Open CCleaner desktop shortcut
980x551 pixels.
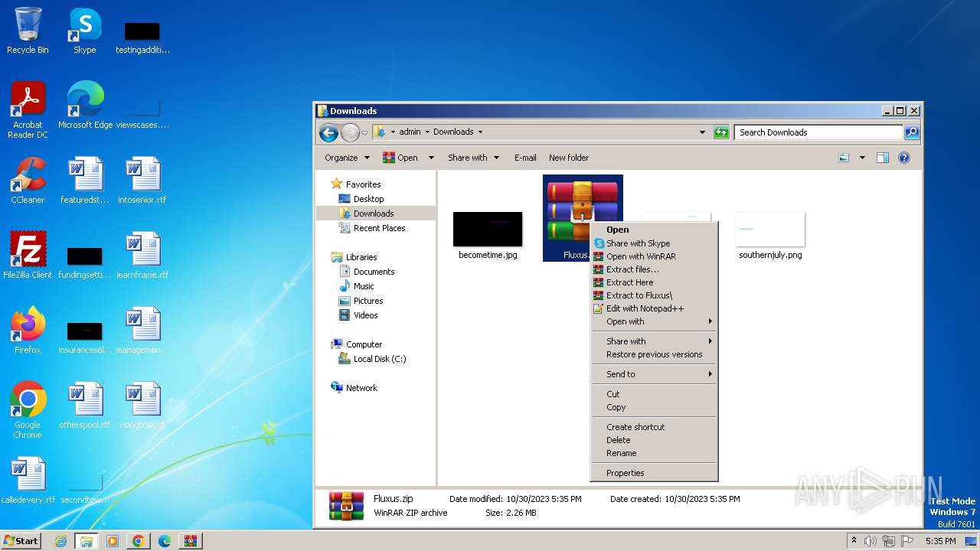coord(28,181)
